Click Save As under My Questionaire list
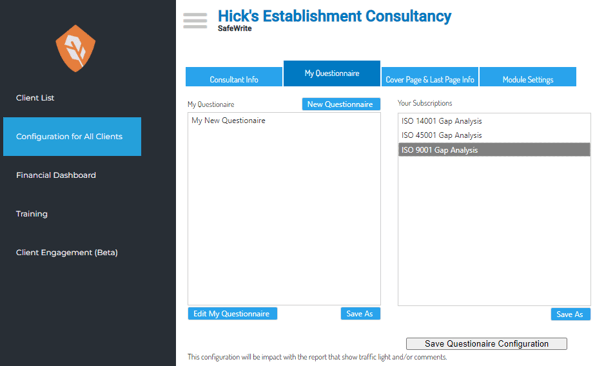595x366 pixels. pos(360,314)
